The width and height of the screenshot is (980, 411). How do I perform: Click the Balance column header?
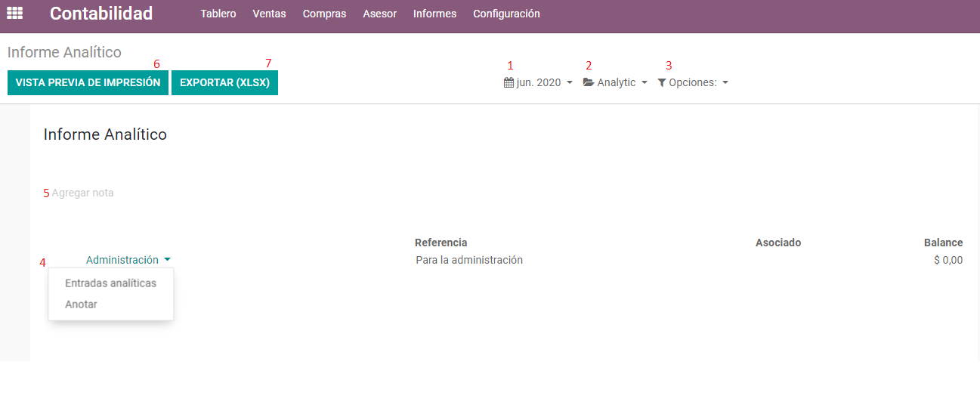(944, 243)
